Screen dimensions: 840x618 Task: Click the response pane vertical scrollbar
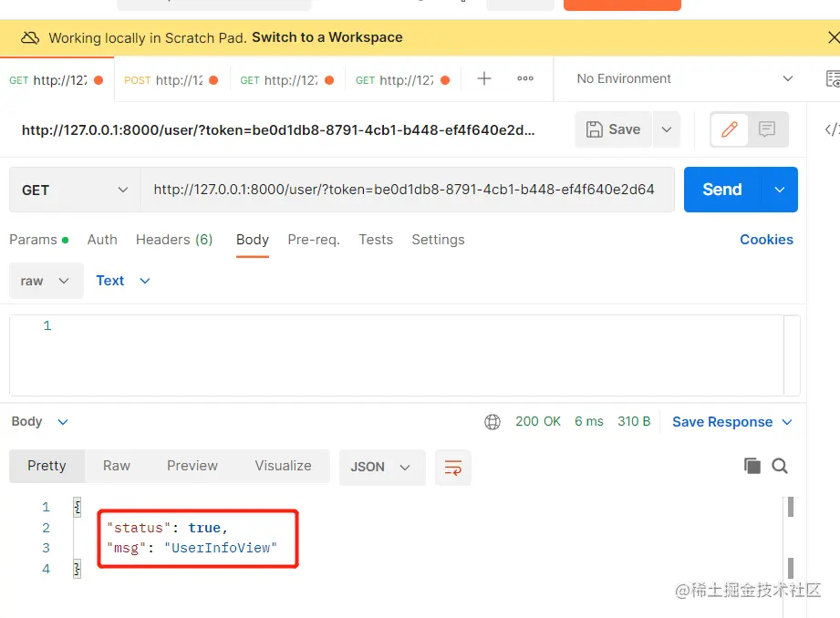pos(790,538)
